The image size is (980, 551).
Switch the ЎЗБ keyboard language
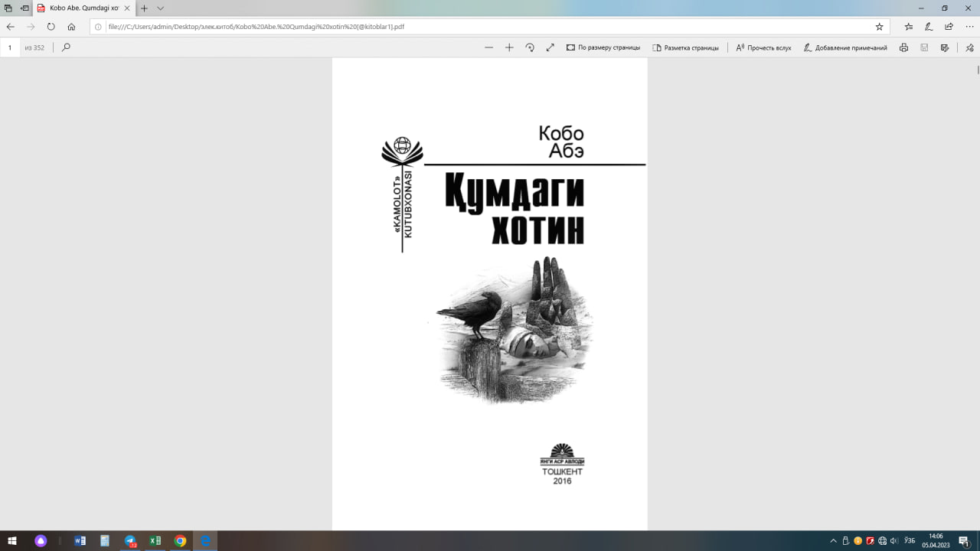click(x=910, y=541)
